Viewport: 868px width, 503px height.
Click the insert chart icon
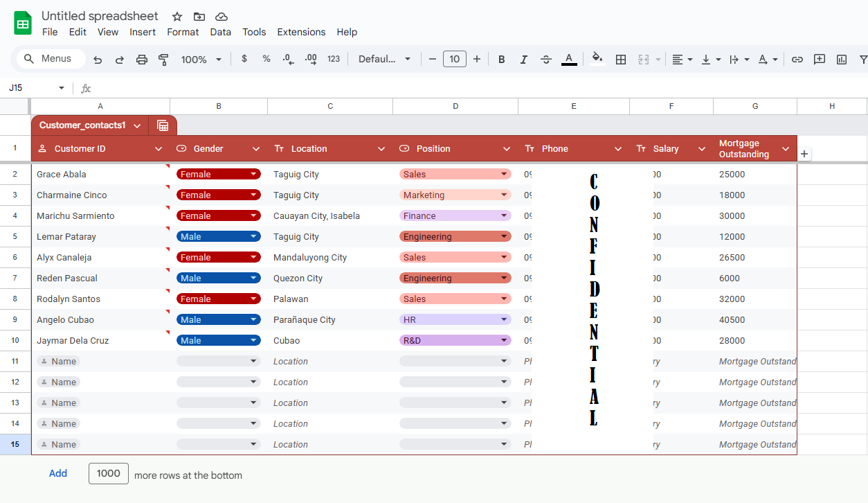coord(842,60)
